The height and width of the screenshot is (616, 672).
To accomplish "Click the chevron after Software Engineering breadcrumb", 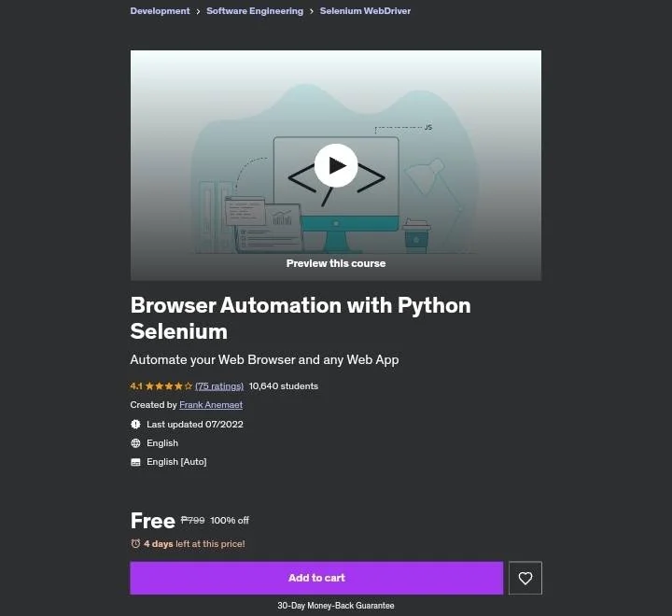I will (x=312, y=11).
